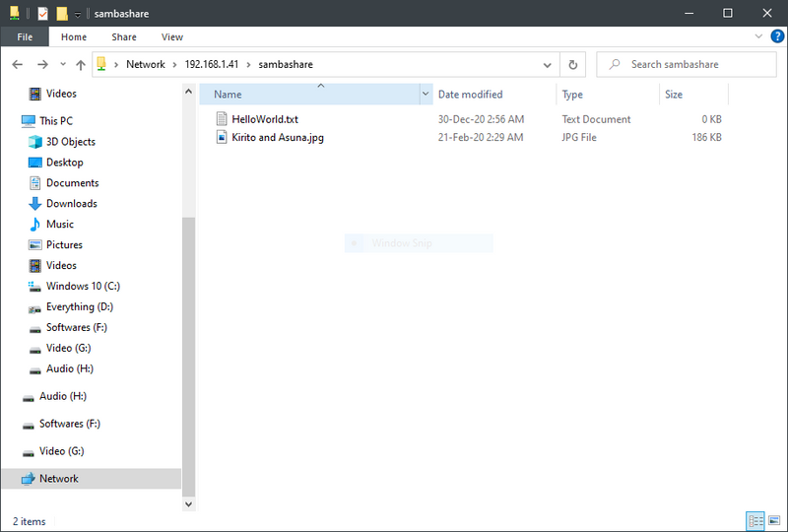This screenshot has width=788, height=532.
Task: Open Downloads in navigation pane
Action: pyautogui.click(x=71, y=204)
